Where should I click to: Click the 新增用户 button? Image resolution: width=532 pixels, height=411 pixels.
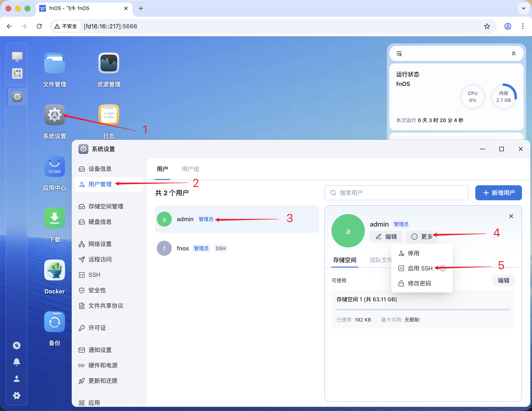pos(498,193)
